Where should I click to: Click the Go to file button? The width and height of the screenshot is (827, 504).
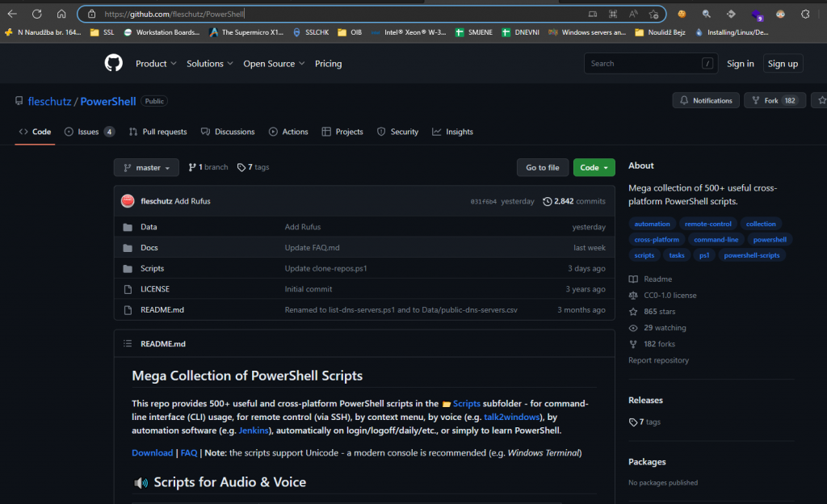pos(542,168)
